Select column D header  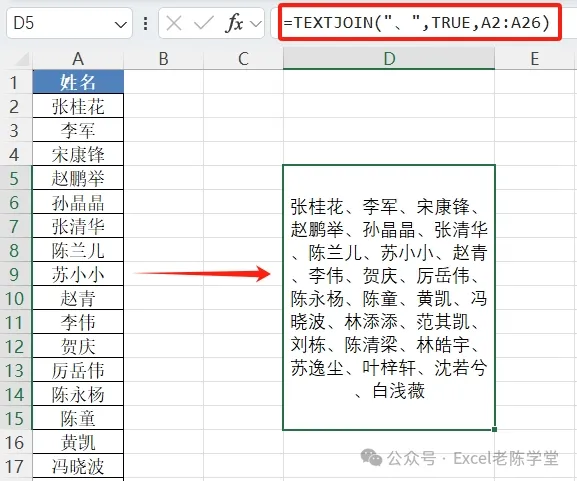[389, 59]
